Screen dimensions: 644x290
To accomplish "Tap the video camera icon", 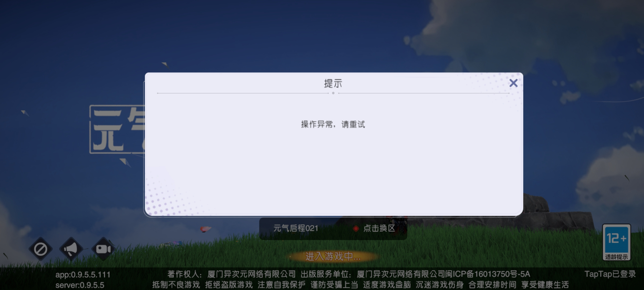I will click(103, 249).
